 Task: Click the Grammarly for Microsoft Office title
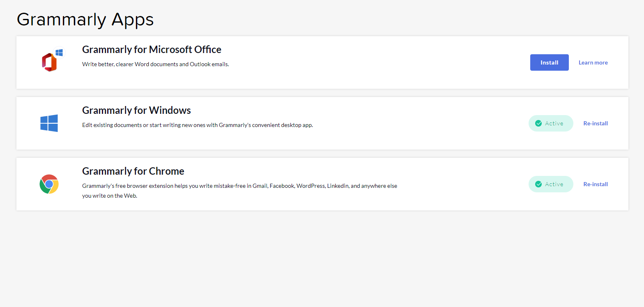pos(152,49)
